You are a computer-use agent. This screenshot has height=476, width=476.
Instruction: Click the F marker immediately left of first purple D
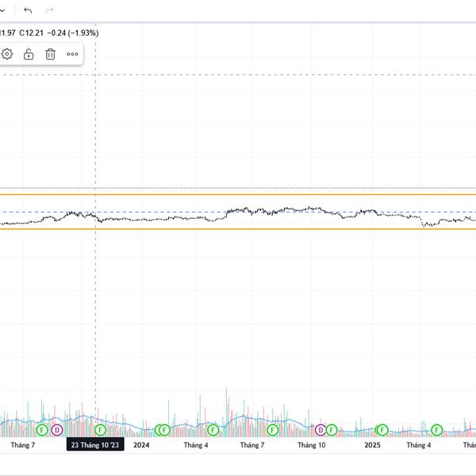coord(42,430)
